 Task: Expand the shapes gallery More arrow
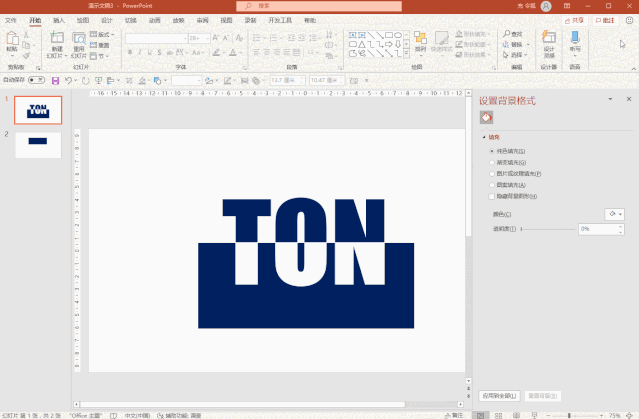(x=406, y=53)
